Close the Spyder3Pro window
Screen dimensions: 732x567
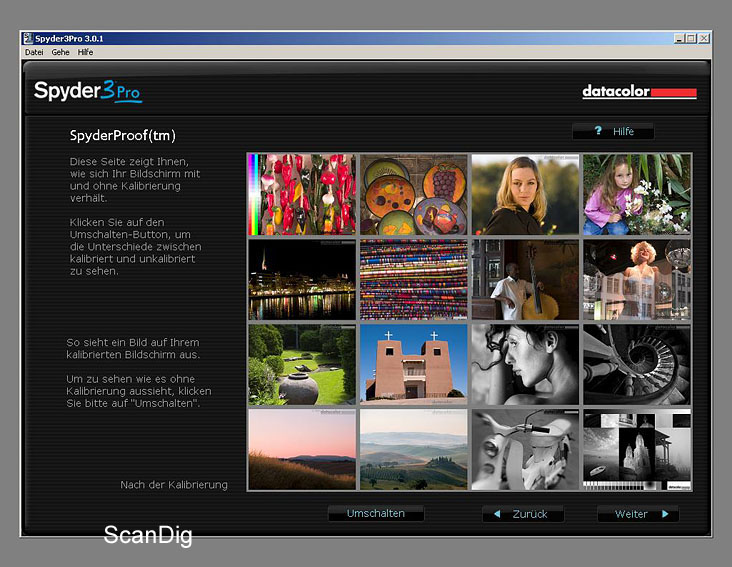coord(704,38)
